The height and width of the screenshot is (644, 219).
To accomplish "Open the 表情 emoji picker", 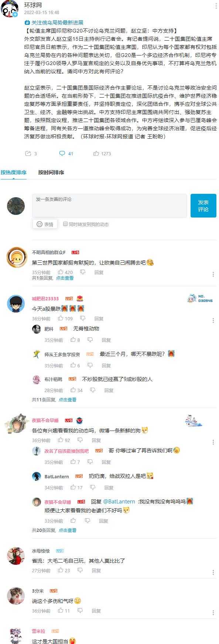I will pyautogui.click(x=45, y=224).
